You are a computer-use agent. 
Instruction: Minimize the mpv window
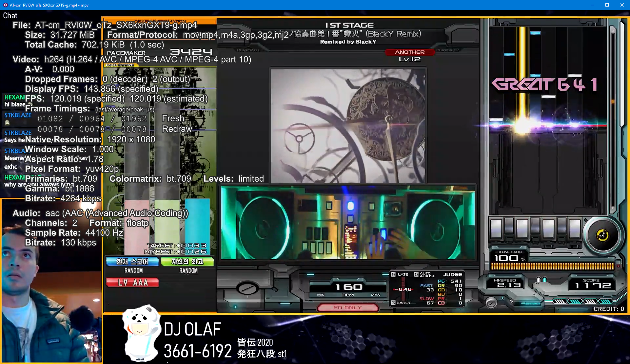[592, 5]
